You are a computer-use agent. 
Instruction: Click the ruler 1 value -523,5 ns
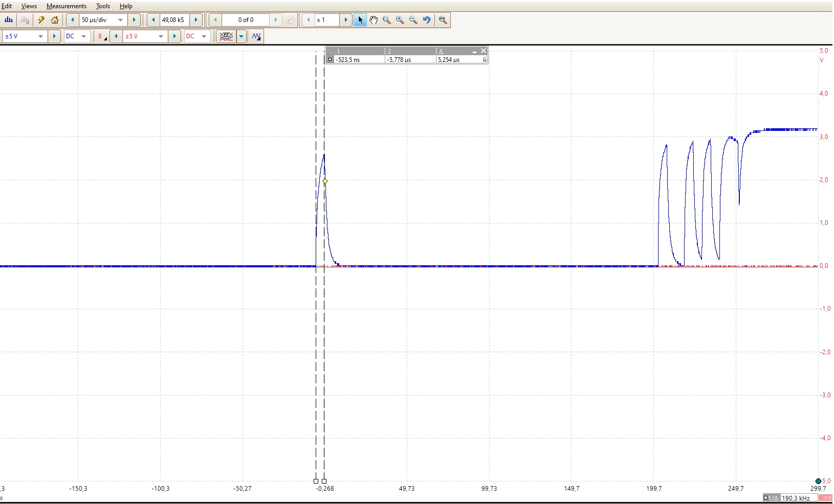347,60
